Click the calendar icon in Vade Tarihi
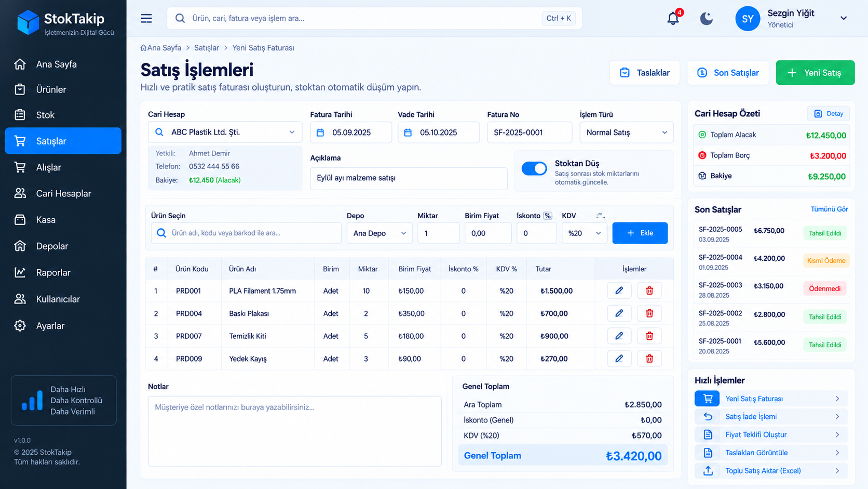Image resolution: width=868 pixels, height=489 pixels. pos(408,133)
